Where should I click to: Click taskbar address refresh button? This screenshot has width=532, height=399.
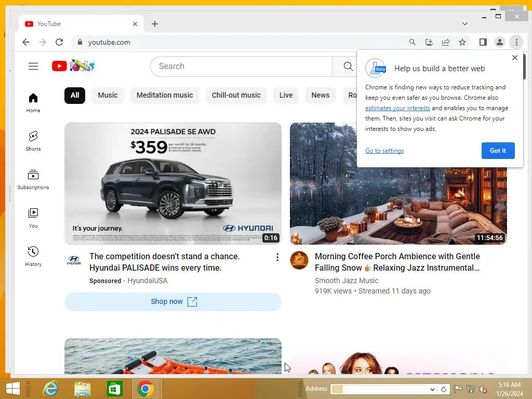point(444,389)
